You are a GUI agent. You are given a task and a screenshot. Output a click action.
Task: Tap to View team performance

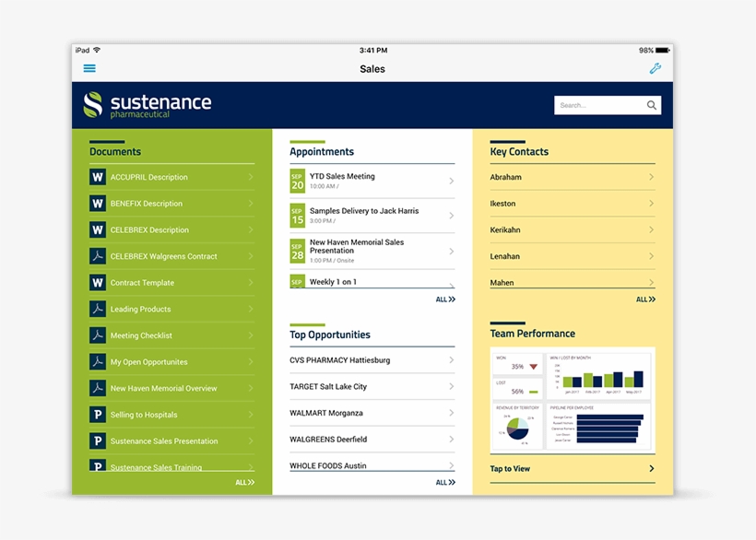click(572, 469)
